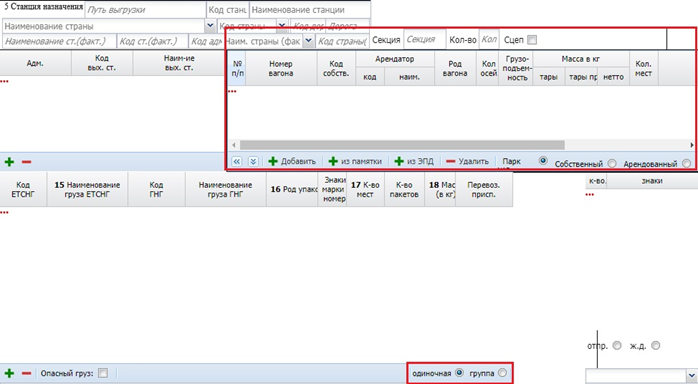Click the из памятки button label

pos(361,162)
